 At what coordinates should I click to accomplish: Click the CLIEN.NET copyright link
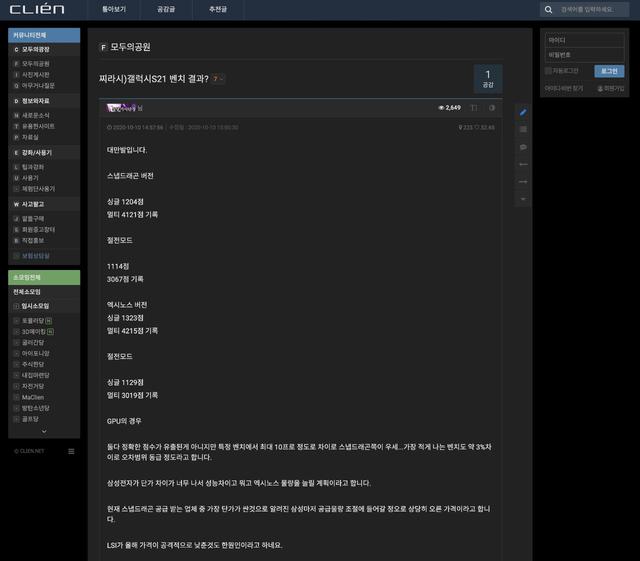[29, 451]
